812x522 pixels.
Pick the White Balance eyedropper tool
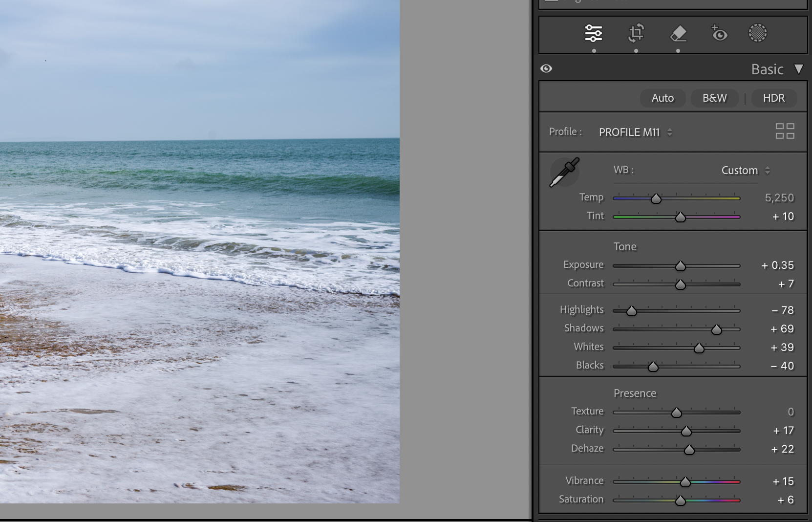click(564, 172)
